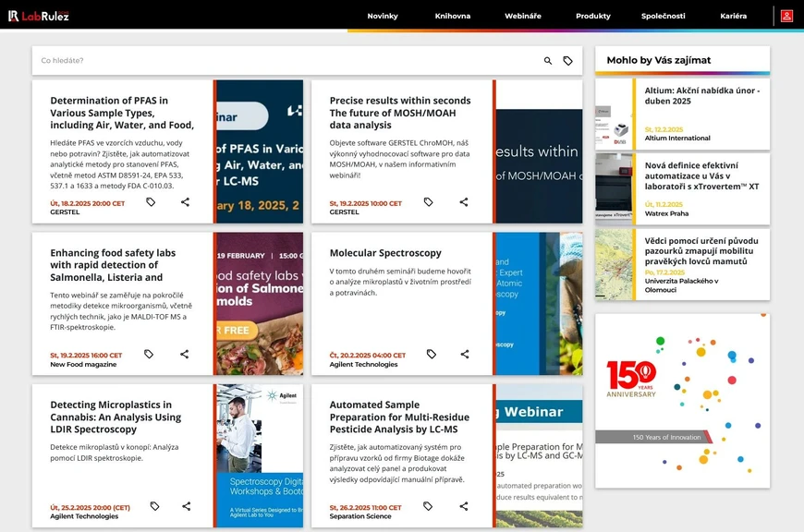This screenshot has height=532, width=804.
Task: Select the tag filter icon in search bar
Action: [567, 59]
